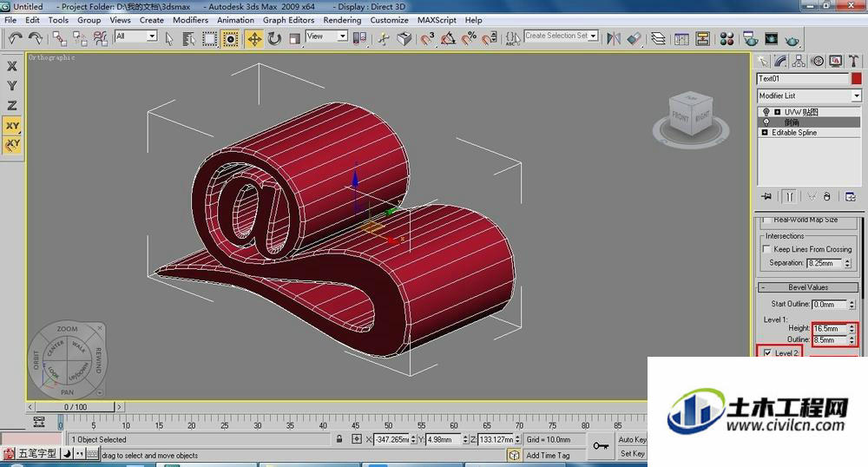
Task: Switch to the Motion command panel tab
Action: pyautogui.click(x=818, y=61)
